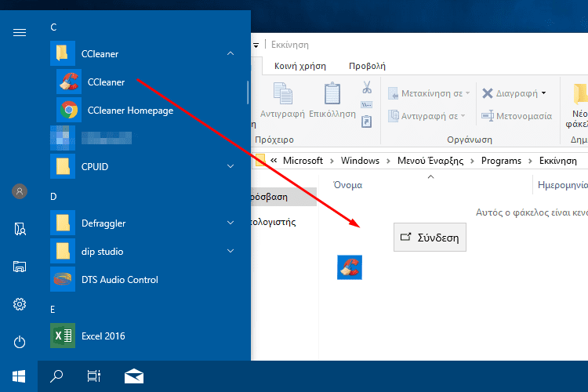Sort by Ημερομηνία column header
This screenshot has width=588, height=392.
pos(561,184)
